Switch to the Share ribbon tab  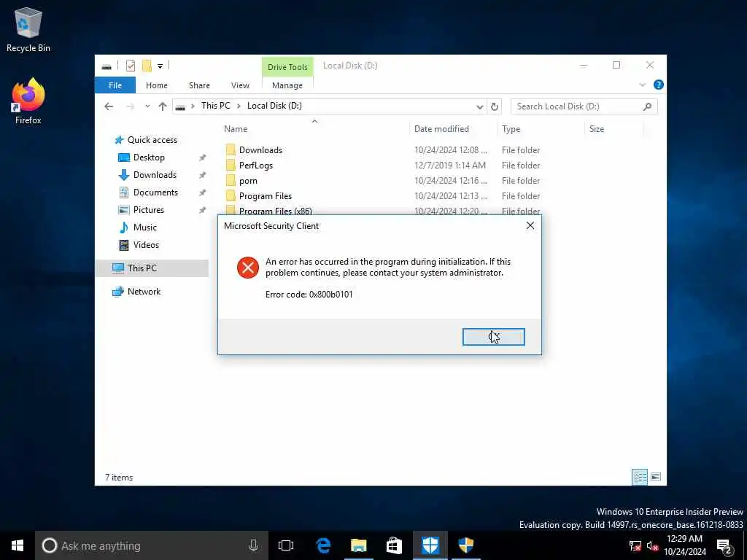click(199, 85)
